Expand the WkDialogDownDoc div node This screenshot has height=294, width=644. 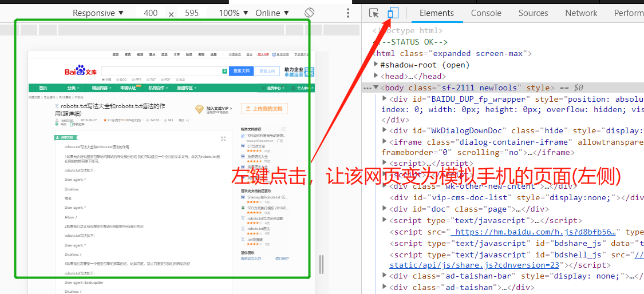[x=385, y=130]
